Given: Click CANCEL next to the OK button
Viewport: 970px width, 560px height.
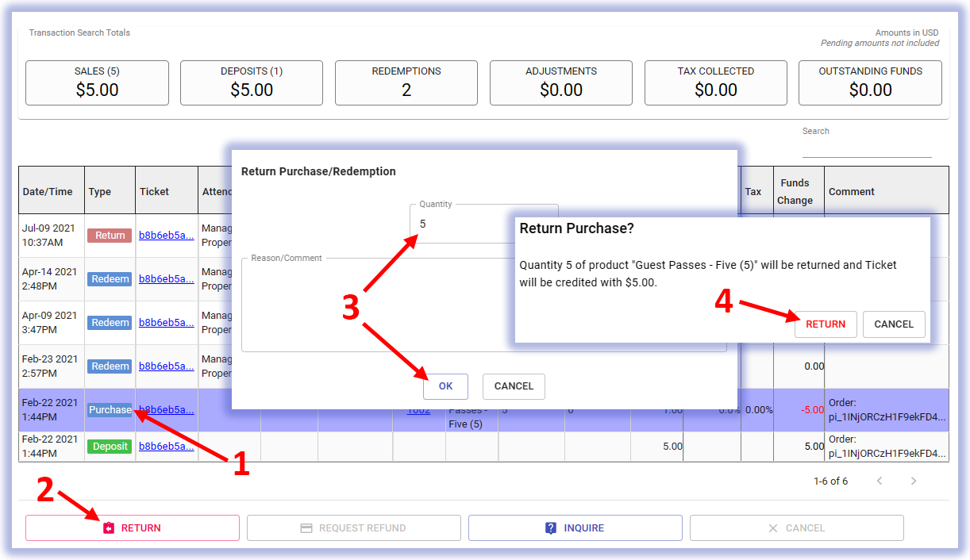Looking at the screenshot, I should point(514,386).
